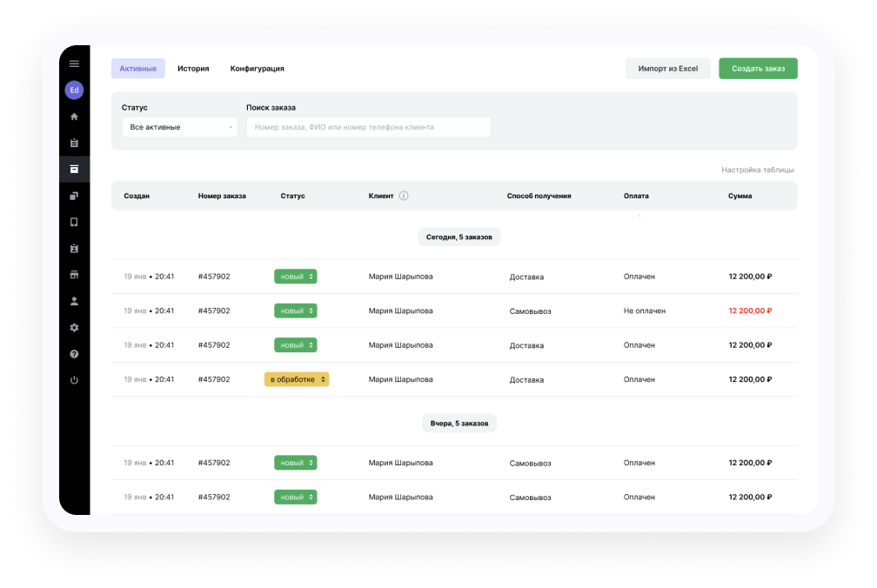This screenshot has height=588, width=877.
Task: Click the question mark help icon
Action: pos(74,354)
